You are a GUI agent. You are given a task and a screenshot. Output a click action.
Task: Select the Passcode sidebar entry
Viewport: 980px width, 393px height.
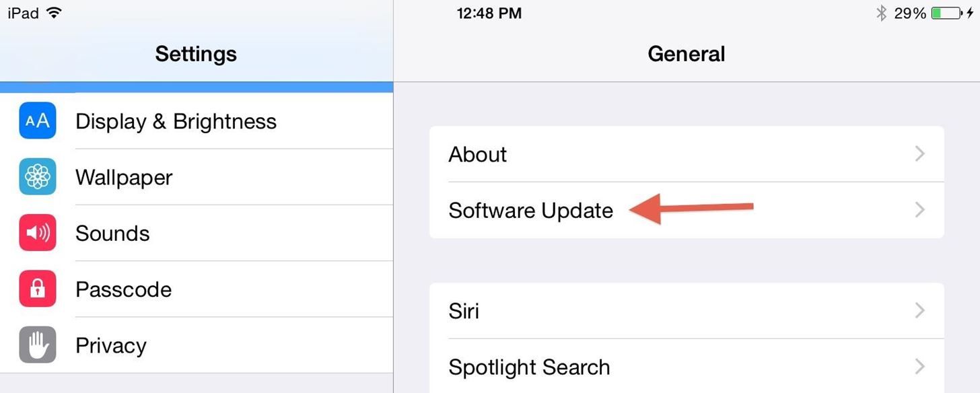[123, 289]
